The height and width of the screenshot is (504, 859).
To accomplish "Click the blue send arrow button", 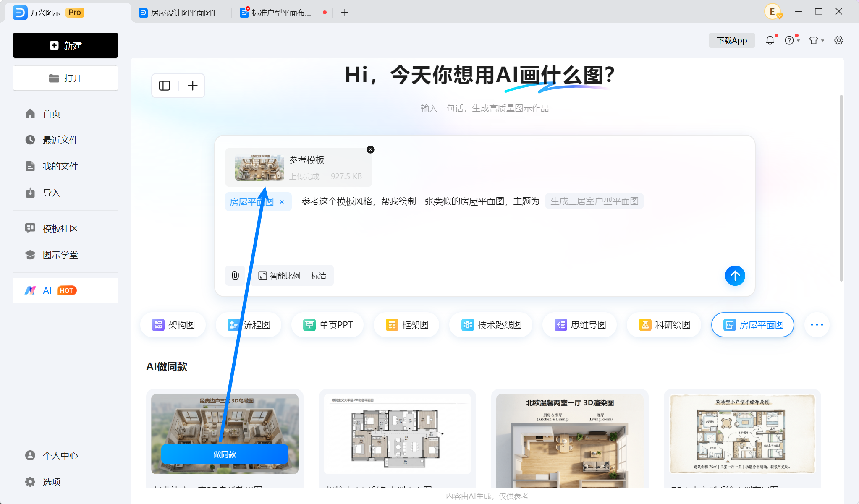I will 735,276.
